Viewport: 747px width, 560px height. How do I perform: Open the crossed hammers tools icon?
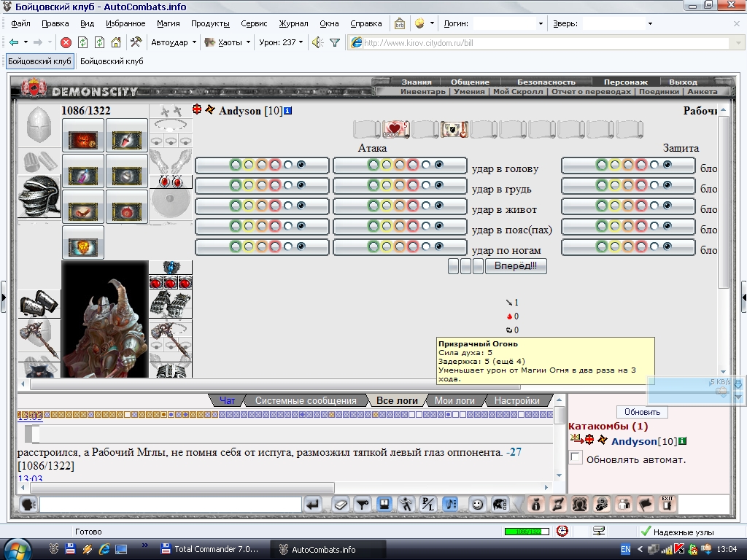tap(136, 42)
